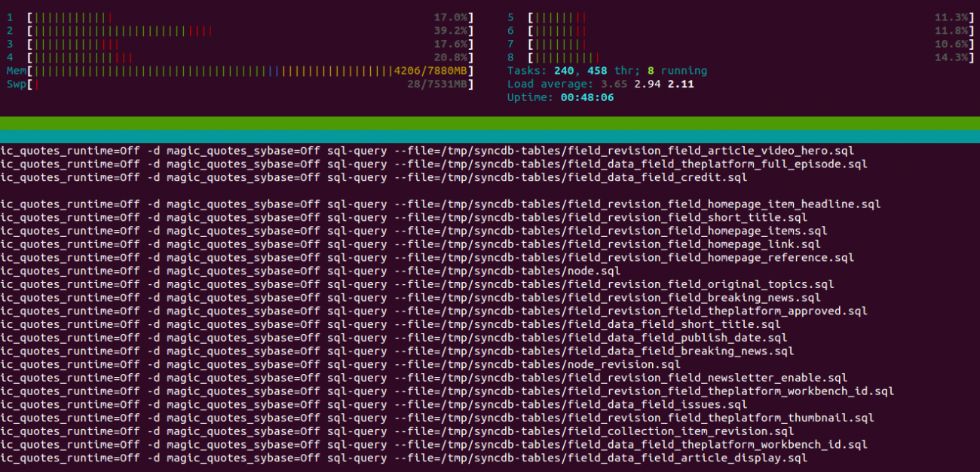Click the Tasks count 240
Screen dimensions: 980x472
(564, 71)
